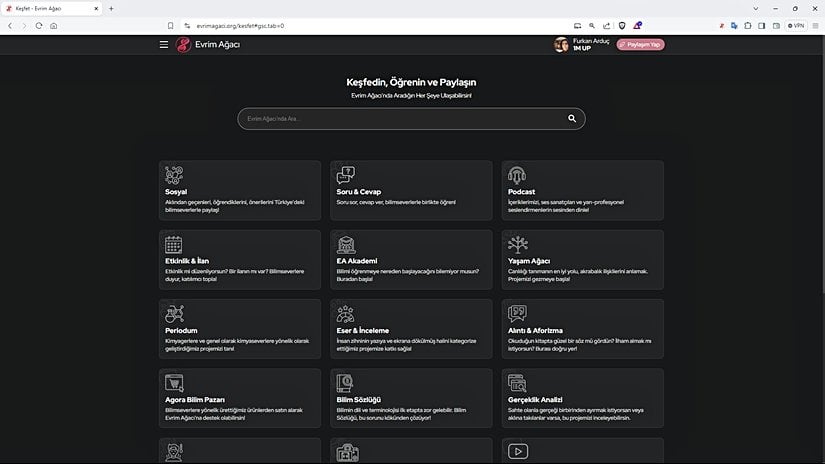The width and height of the screenshot is (825, 464).
Task: Open the Alıntı & Aforizma card
Action: click(x=582, y=329)
